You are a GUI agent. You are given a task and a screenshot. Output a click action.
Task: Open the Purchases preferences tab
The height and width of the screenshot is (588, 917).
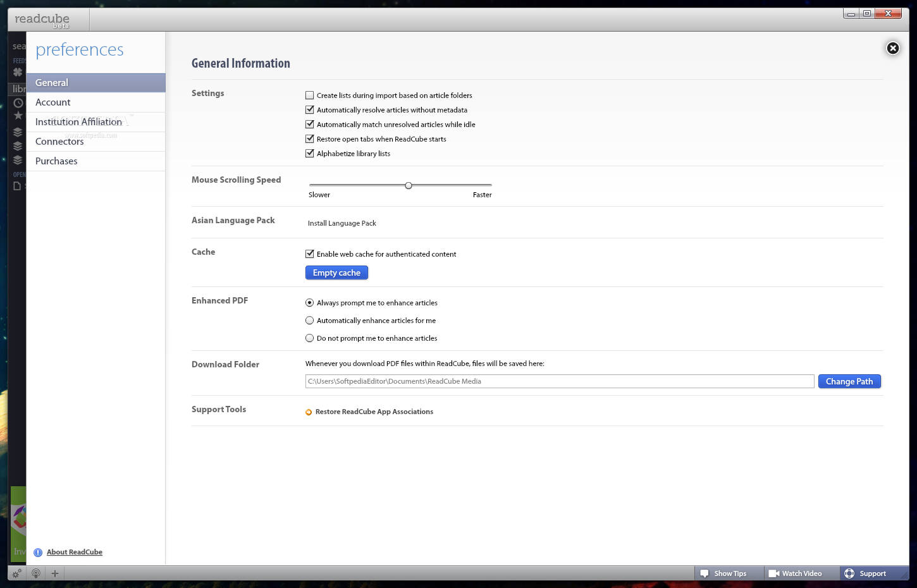95,161
